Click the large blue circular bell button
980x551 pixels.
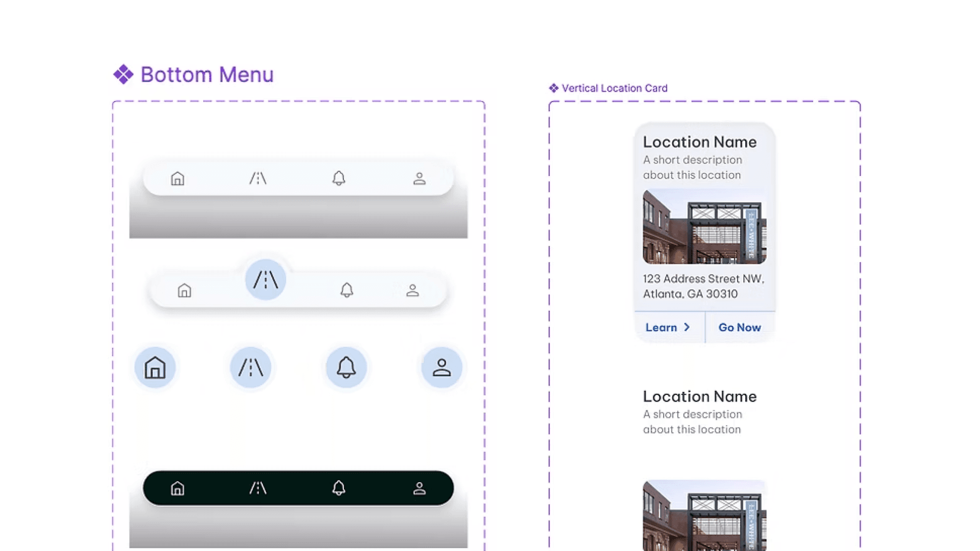tap(346, 367)
